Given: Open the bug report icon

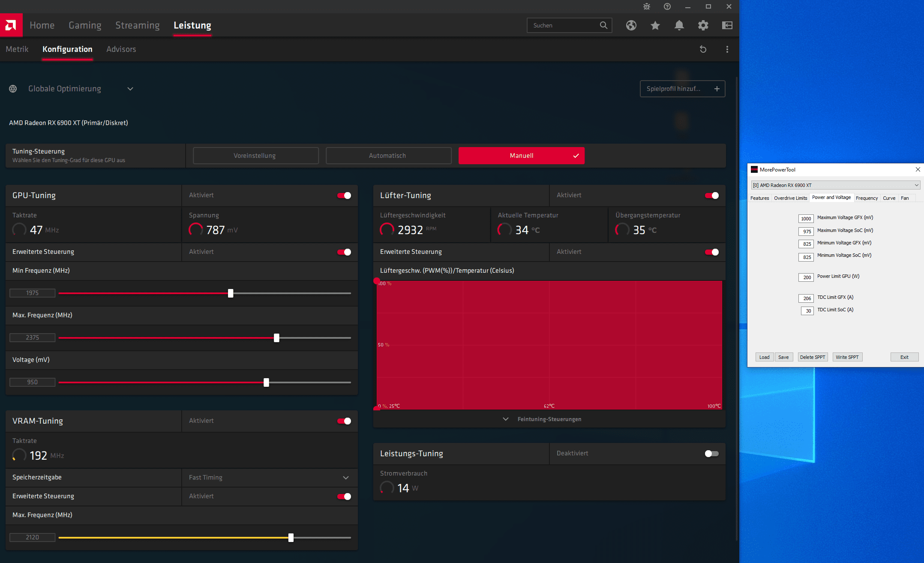Looking at the screenshot, I should [x=647, y=6].
